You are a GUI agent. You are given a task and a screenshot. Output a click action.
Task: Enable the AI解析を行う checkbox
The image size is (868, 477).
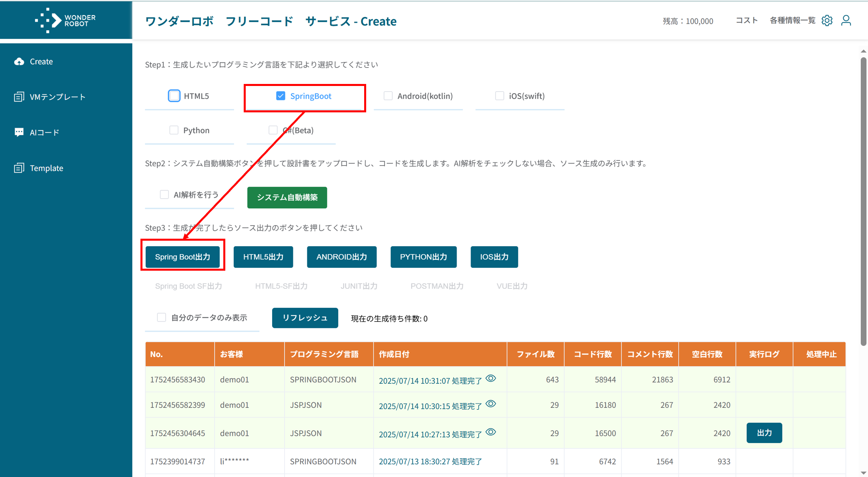coord(164,195)
